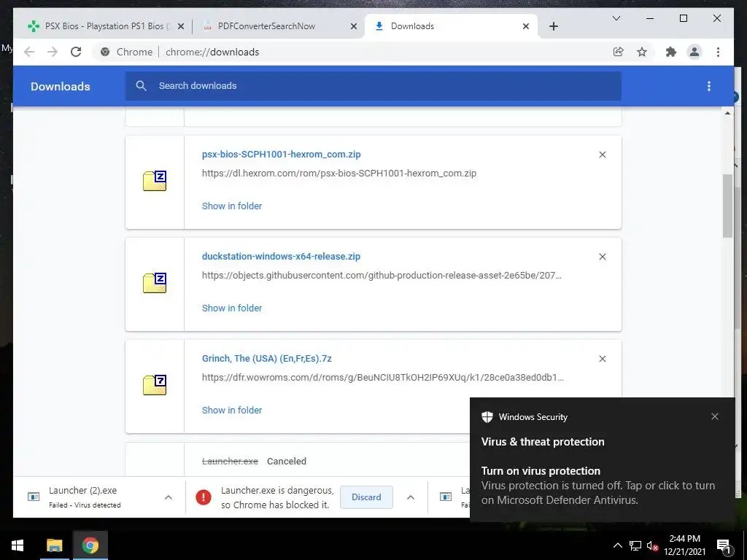The image size is (747, 560).
Task: Open Grinch, The (USA) 7z file link
Action: pos(267,359)
